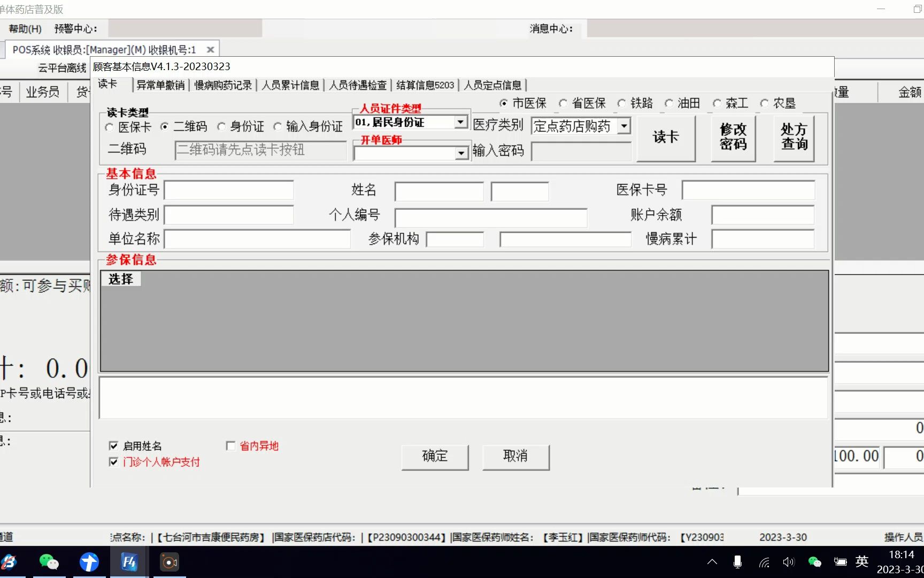The image size is (924, 578).
Task: Select the 二维码 radio option
Action: (165, 127)
